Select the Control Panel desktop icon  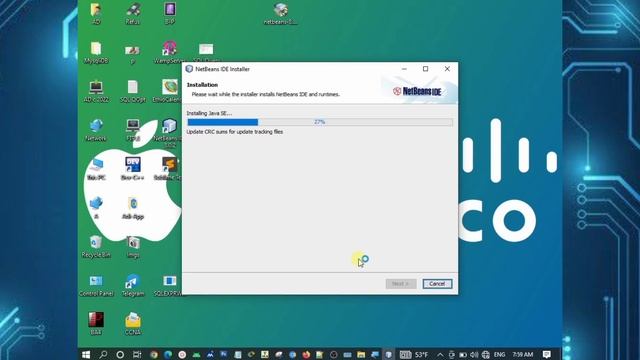(x=96, y=285)
